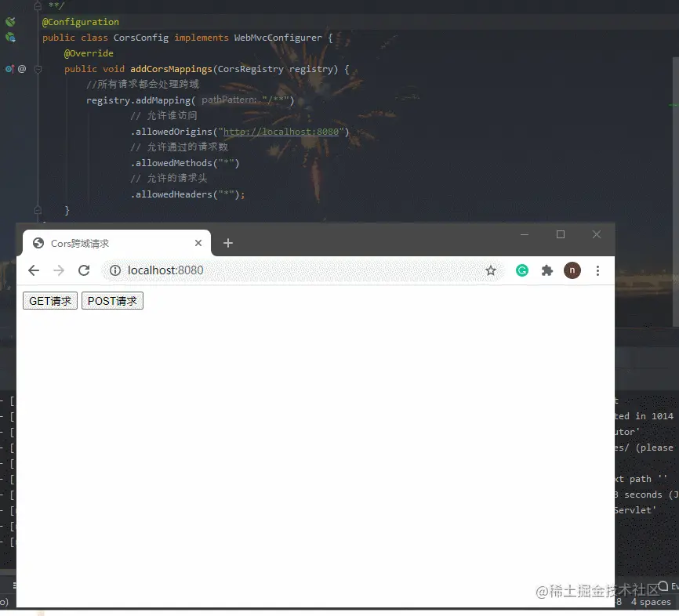This screenshot has width=679, height=616.
Task: Click the IDE editor vertical scrollbar
Action: click(x=676, y=190)
